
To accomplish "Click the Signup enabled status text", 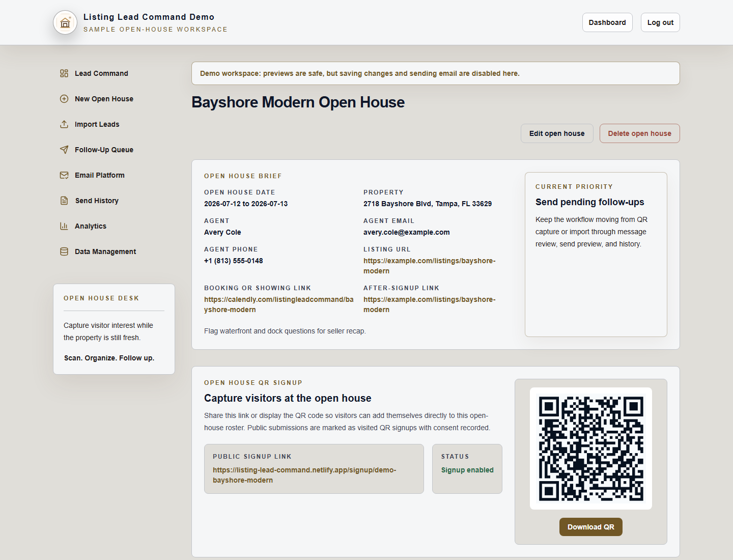I will pos(467,470).
